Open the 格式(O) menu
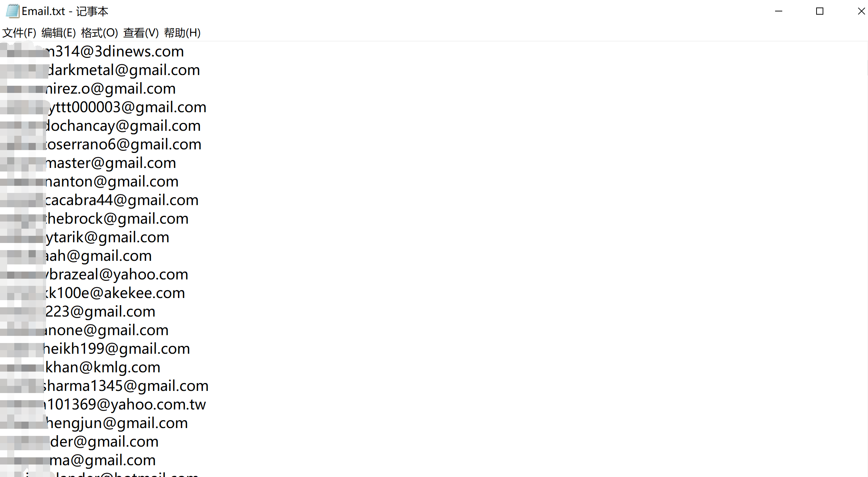 click(99, 33)
